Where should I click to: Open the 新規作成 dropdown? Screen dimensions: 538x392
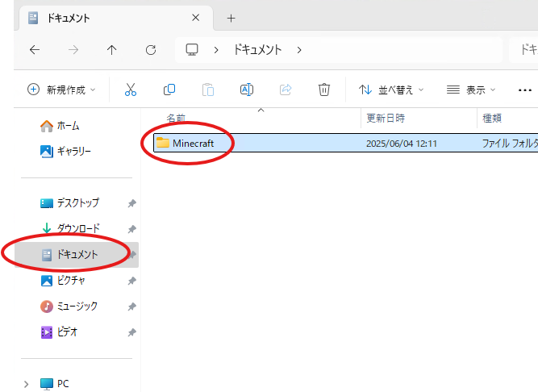pyautogui.click(x=61, y=90)
